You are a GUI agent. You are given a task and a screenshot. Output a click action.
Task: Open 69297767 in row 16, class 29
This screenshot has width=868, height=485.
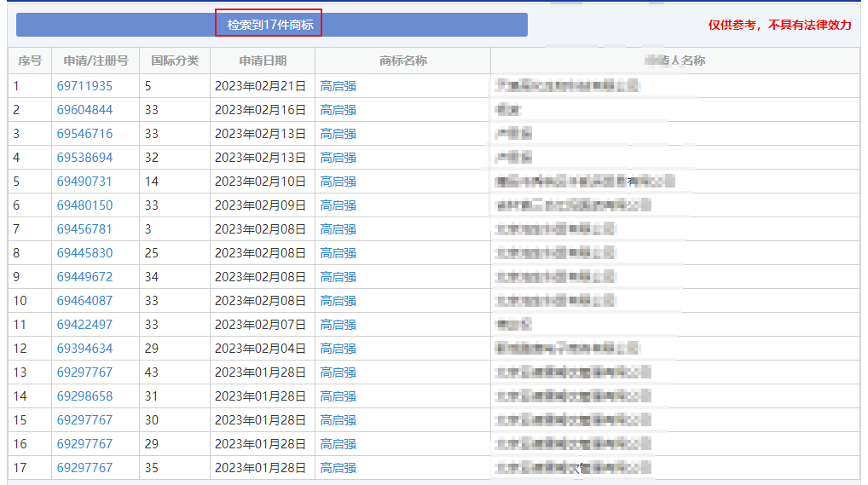pyautogui.click(x=84, y=443)
